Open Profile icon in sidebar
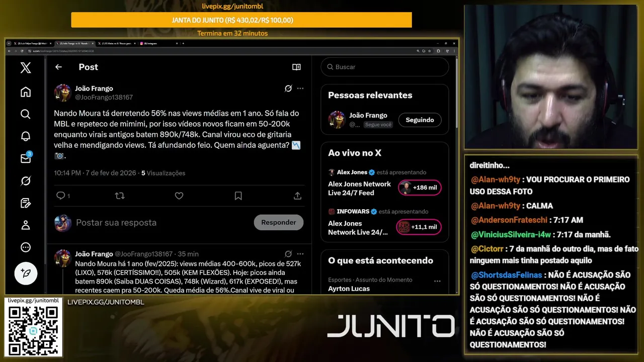 [26, 225]
